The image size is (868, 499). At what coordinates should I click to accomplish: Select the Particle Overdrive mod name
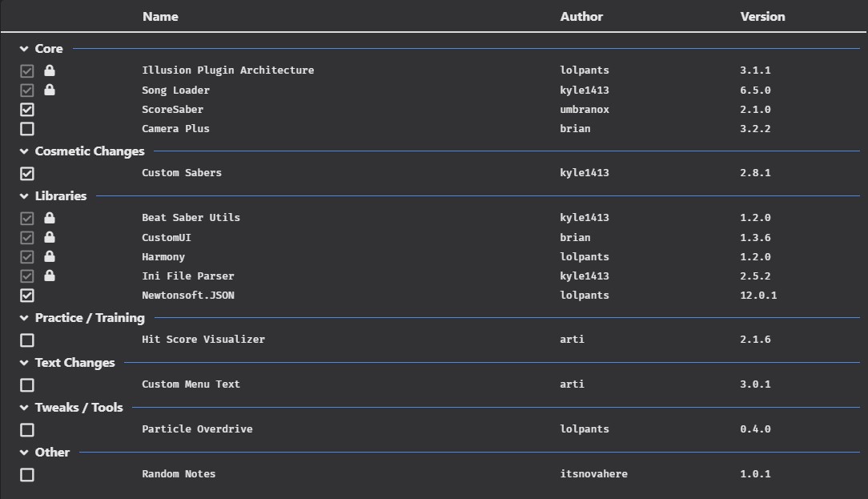point(197,429)
